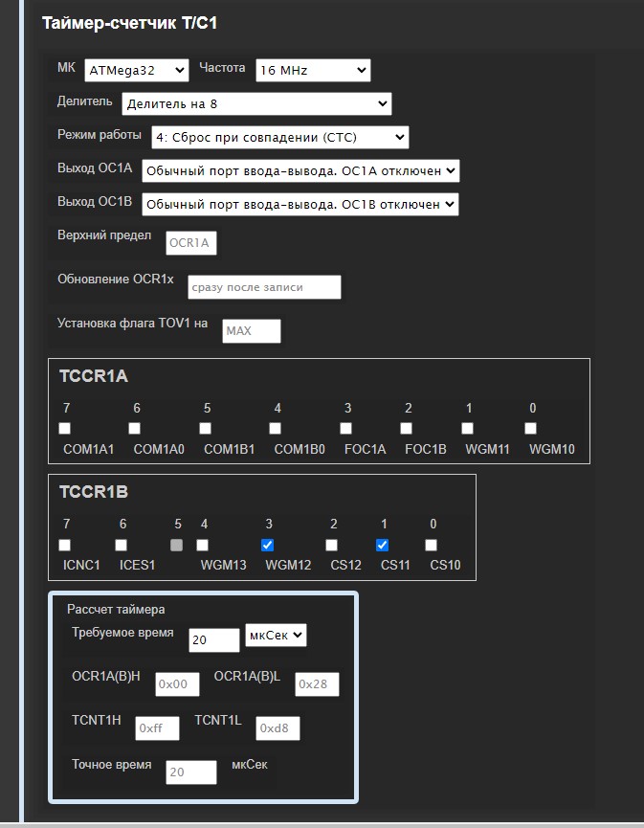Check the FOC1A bit checkbox
644x828 pixels.
[345, 428]
